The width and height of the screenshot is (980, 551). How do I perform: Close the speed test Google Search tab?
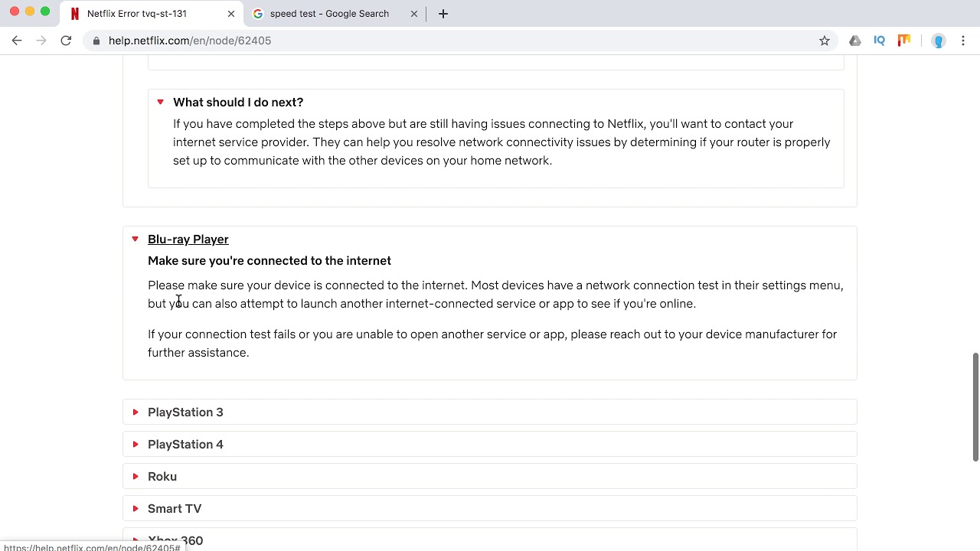pos(414,14)
